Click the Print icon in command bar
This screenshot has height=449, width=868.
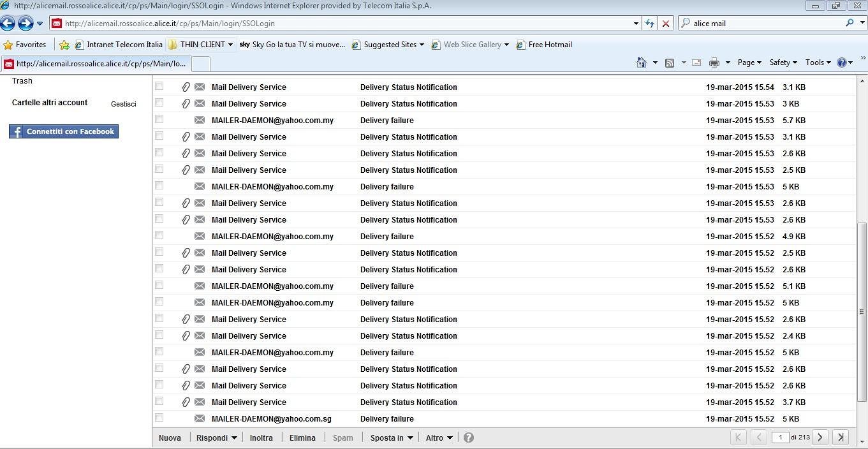point(714,63)
